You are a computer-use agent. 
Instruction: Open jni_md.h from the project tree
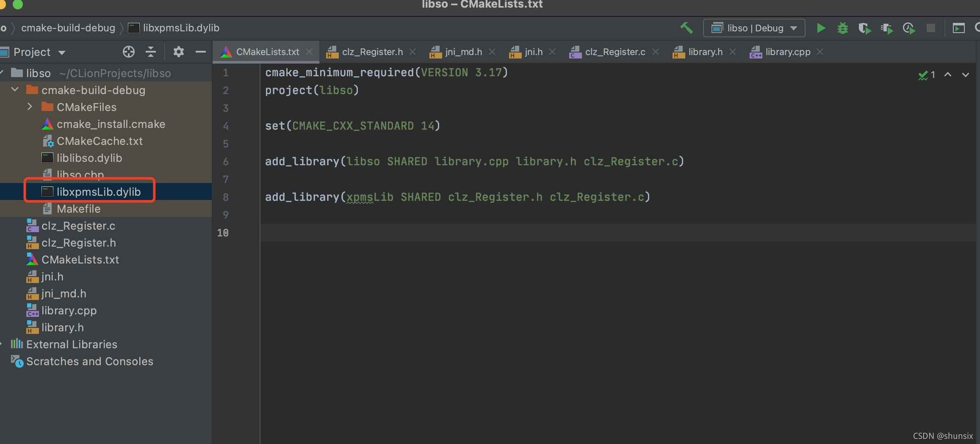(106, 294)
